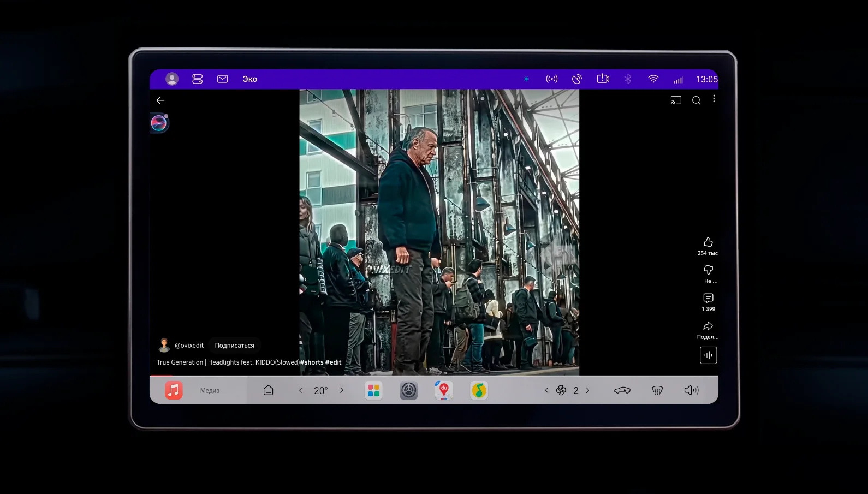Screen dimensions: 868x494
Task: Open the maps navigation app
Action: [444, 390]
